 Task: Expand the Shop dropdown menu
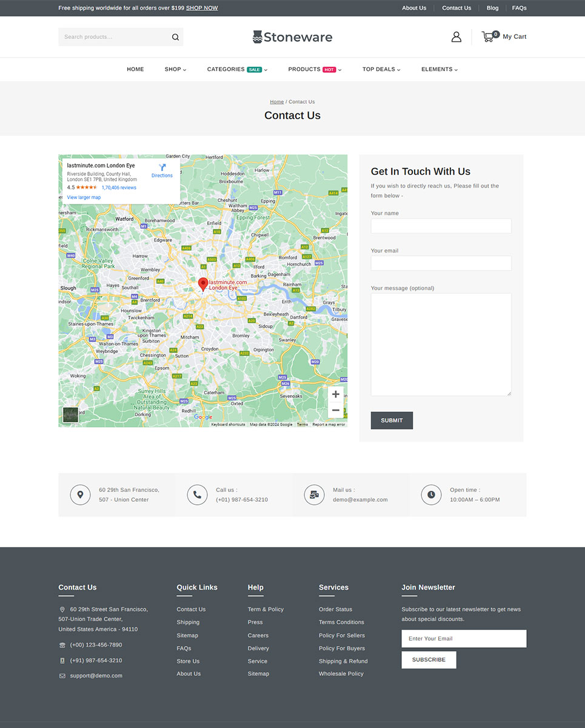175,69
